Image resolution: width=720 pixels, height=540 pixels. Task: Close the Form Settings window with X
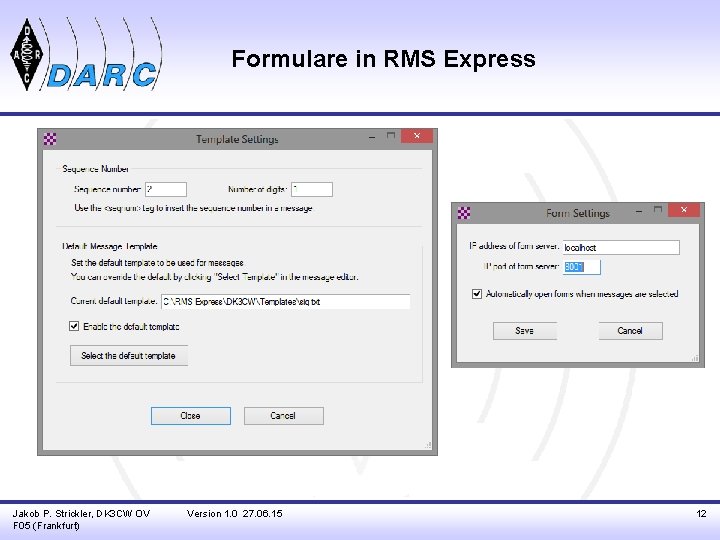click(684, 210)
